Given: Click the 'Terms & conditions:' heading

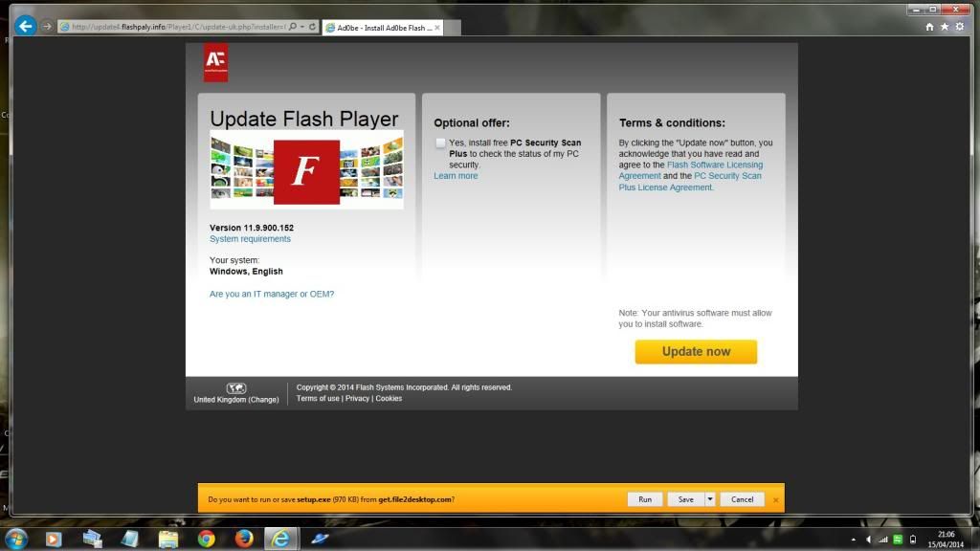Looking at the screenshot, I should point(672,123).
